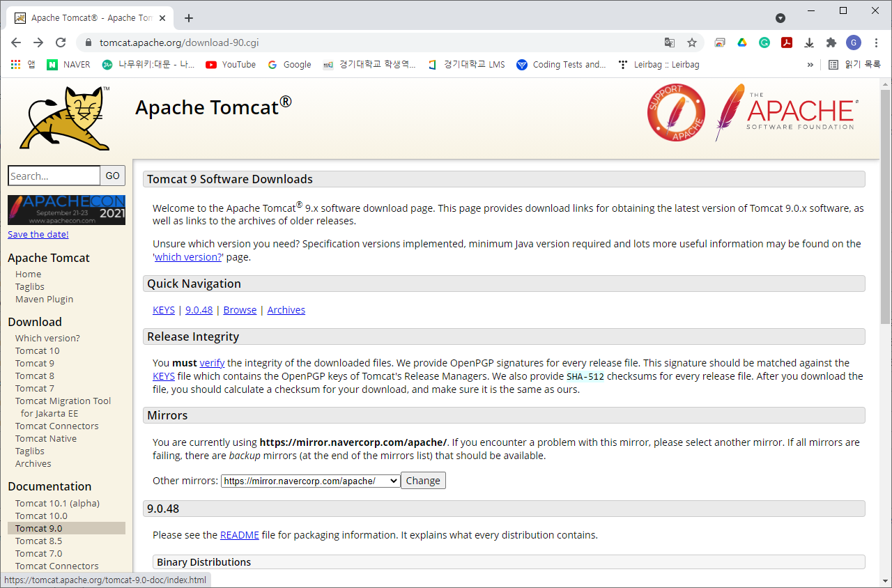Open the reading list button
Viewport: 892px width, 588px height.
pyautogui.click(x=854, y=64)
